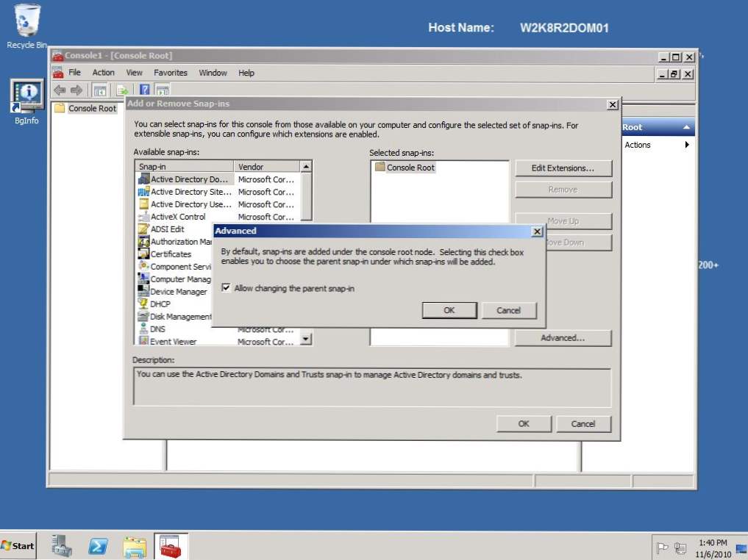Open the Window menu
This screenshot has width=748, height=560.
(213, 73)
